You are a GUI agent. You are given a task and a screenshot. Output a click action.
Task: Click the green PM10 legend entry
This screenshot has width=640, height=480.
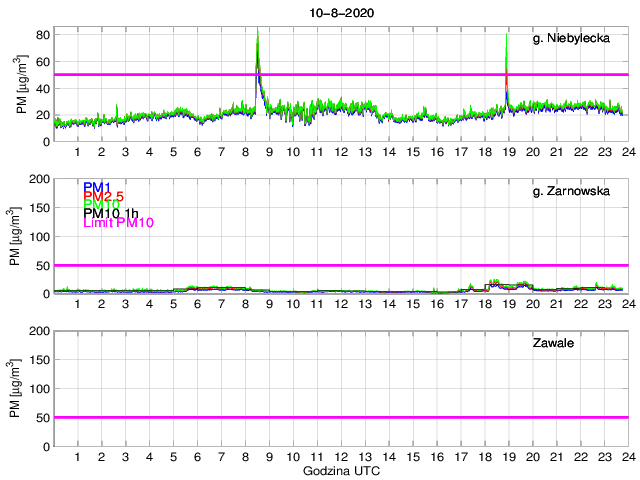coord(100,205)
